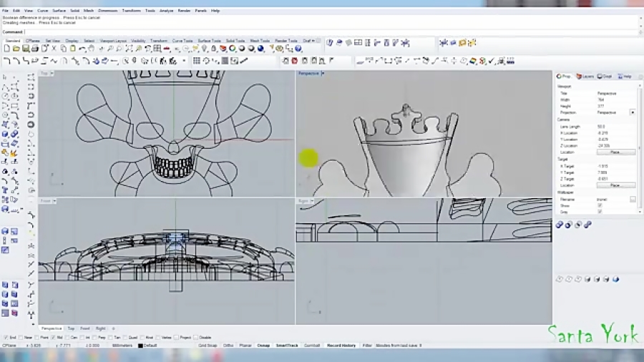Click the Place button for camera location
The height and width of the screenshot is (362, 644).
(x=615, y=152)
